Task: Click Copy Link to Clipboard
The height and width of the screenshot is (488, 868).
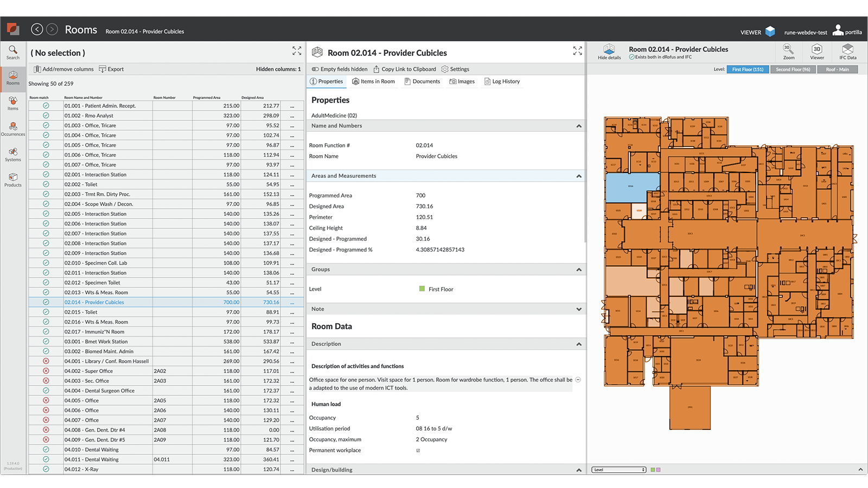Action: [x=405, y=69]
